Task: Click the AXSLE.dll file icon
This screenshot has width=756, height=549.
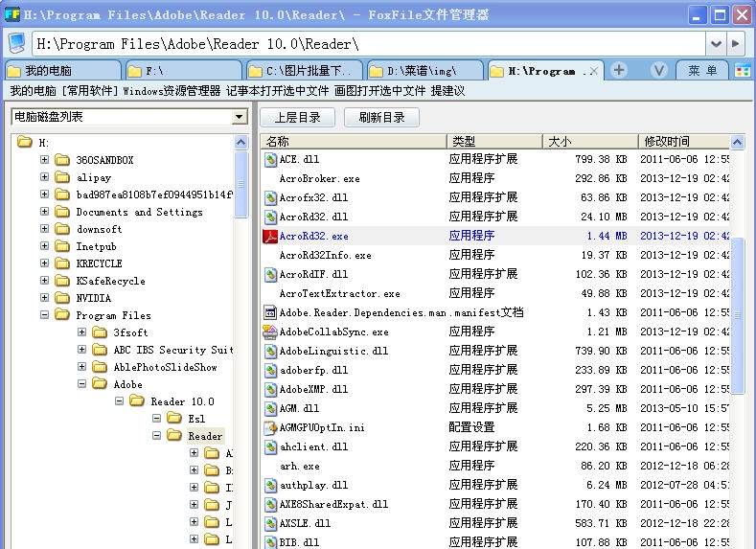Action: 270,523
